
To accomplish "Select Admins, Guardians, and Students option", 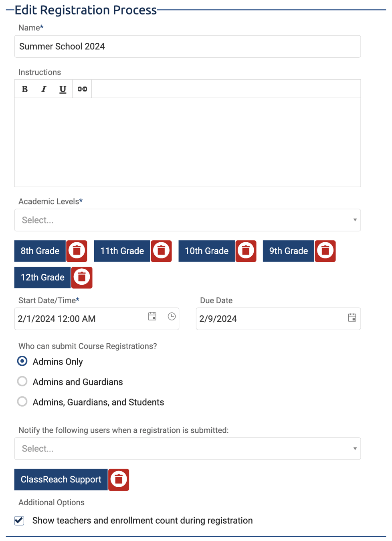I will pos(22,402).
